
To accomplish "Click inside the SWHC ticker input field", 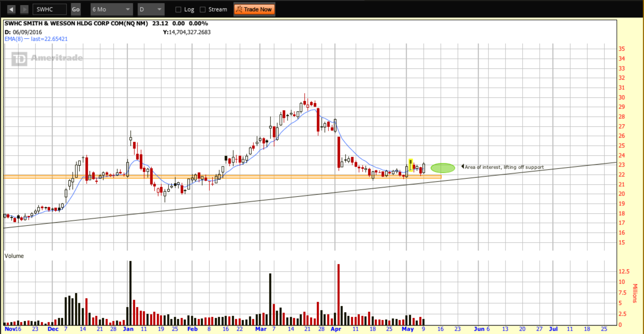I will [x=49, y=9].
